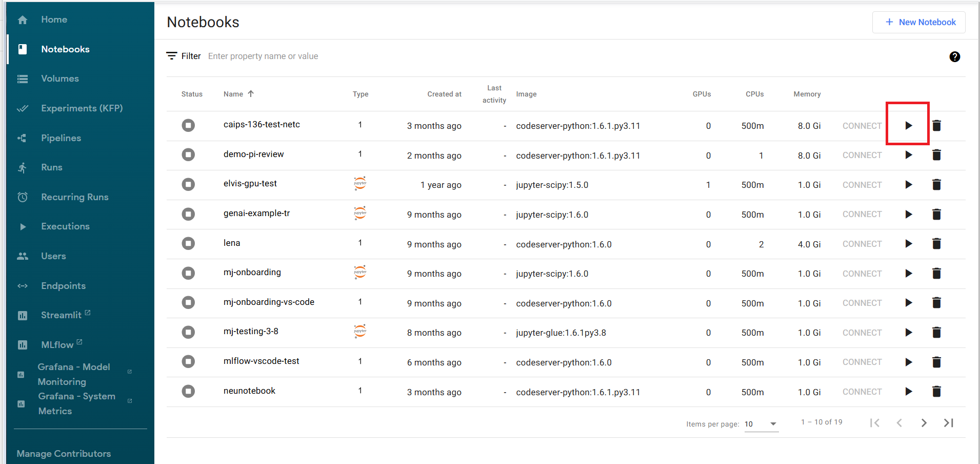Delete the genai-example-tr notebook

936,214
